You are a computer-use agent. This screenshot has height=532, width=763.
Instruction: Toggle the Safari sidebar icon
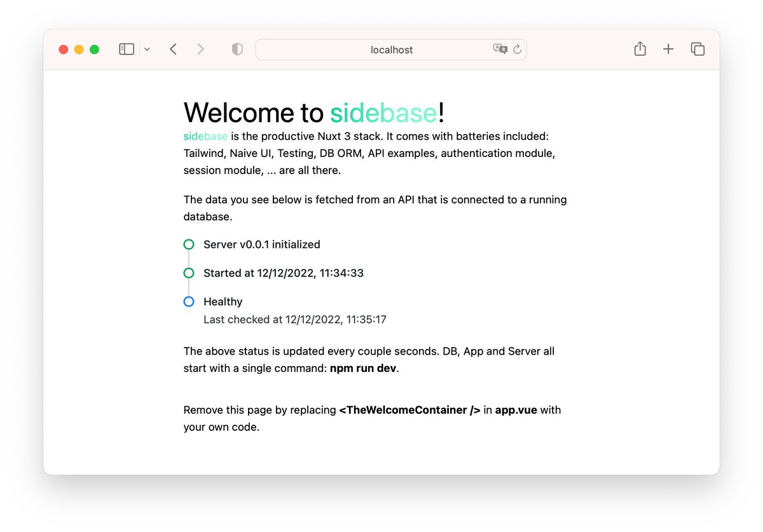(x=126, y=48)
